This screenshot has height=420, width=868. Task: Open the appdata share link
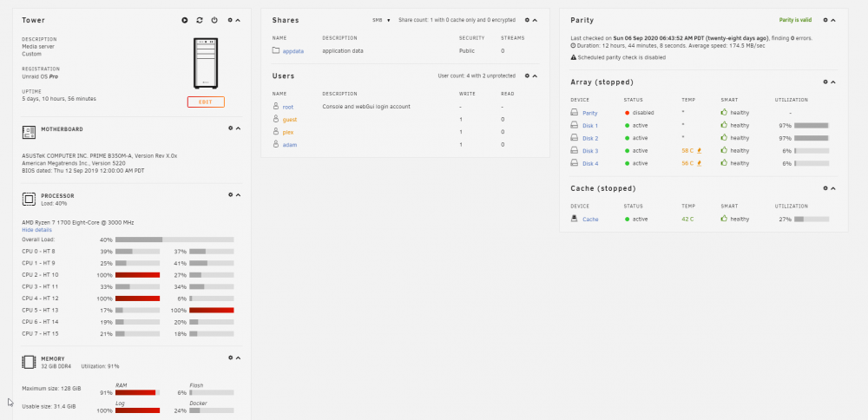[x=293, y=51]
